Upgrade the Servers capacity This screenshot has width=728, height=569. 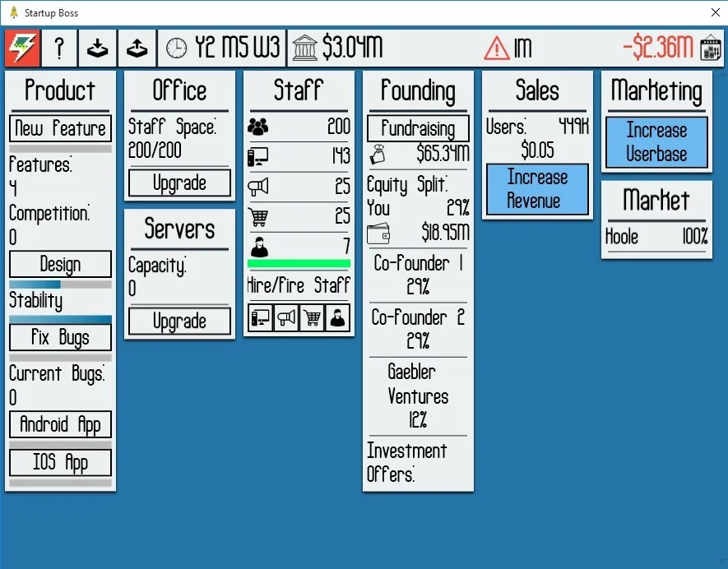179,322
